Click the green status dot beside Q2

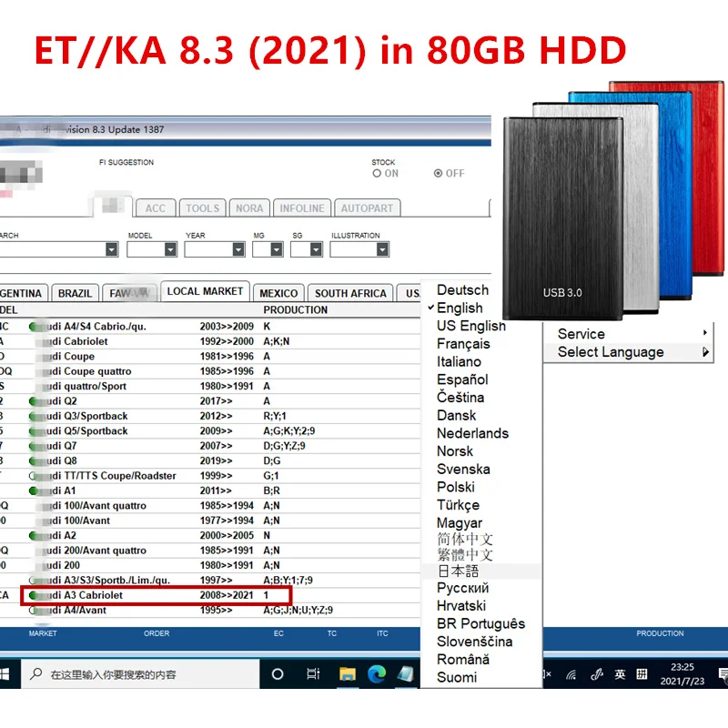tap(33, 401)
